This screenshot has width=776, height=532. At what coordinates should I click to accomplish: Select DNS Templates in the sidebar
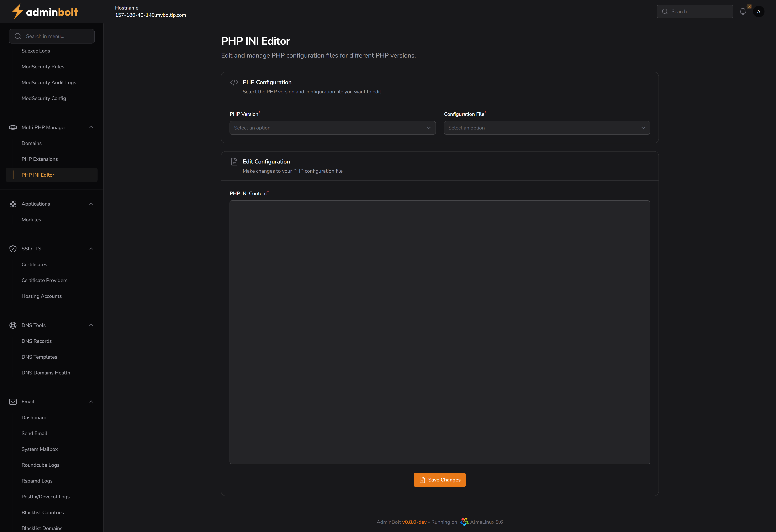point(39,357)
